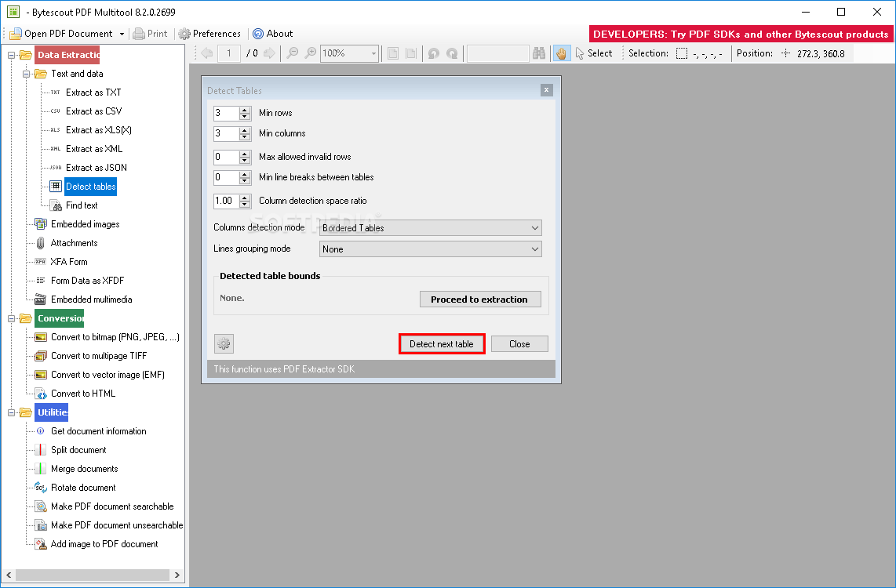Click the DEVELOPERS Bytescout products banner
Image resolution: width=896 pixels, height=588 pixels.
coord(741,34)
